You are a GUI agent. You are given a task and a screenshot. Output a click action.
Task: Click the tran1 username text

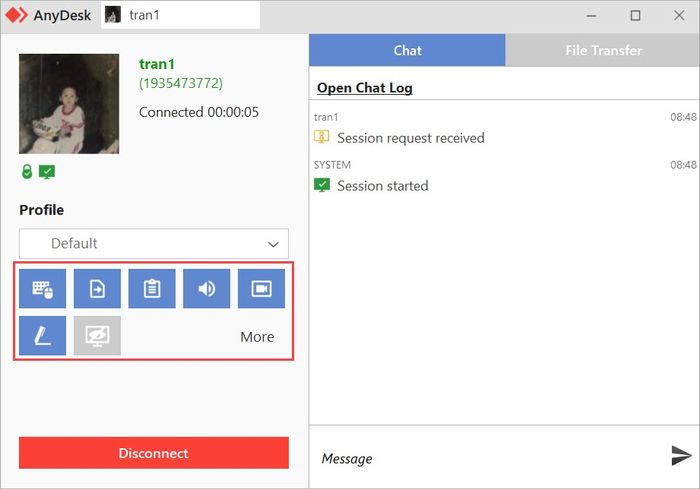(157, 64)
